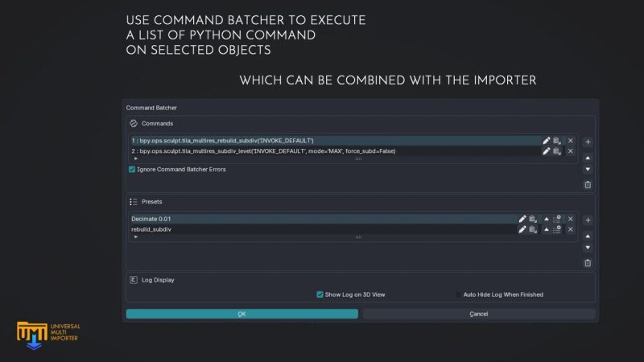Edit the Decimate 0.01 preset
The image size is (644, 362).
[x=522, y=219]
